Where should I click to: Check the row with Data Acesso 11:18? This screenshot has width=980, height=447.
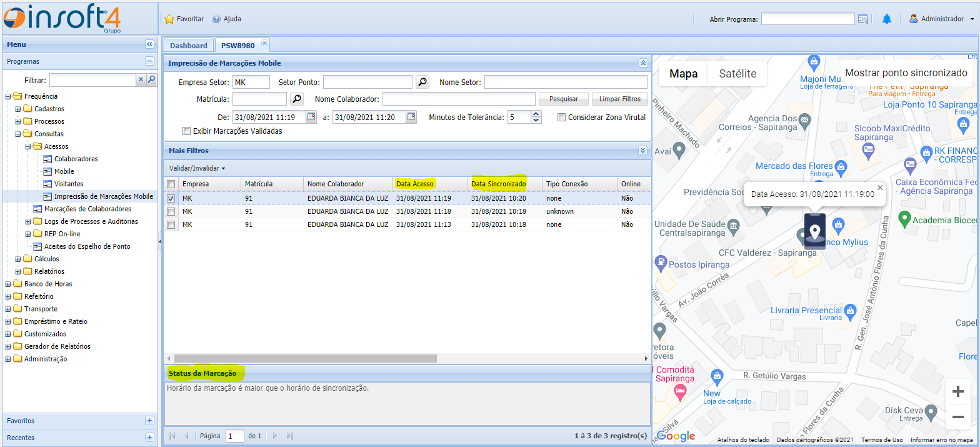[171, 211]
